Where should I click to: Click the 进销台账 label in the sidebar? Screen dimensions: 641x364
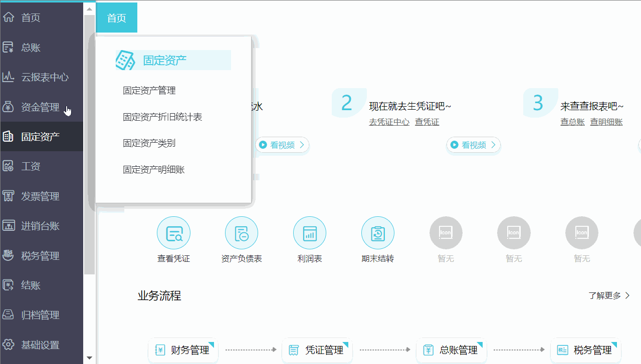[40, 226]
